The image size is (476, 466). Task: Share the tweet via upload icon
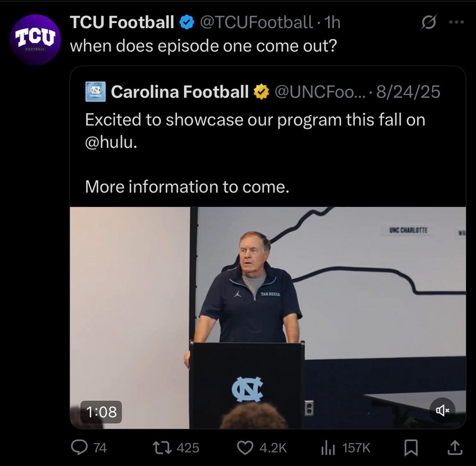(454, 447)
